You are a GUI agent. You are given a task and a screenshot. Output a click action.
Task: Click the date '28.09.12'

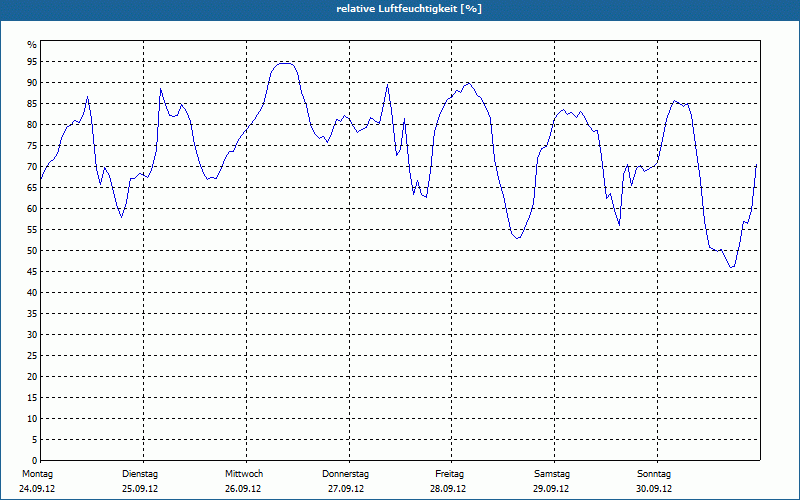pos(448,489)
